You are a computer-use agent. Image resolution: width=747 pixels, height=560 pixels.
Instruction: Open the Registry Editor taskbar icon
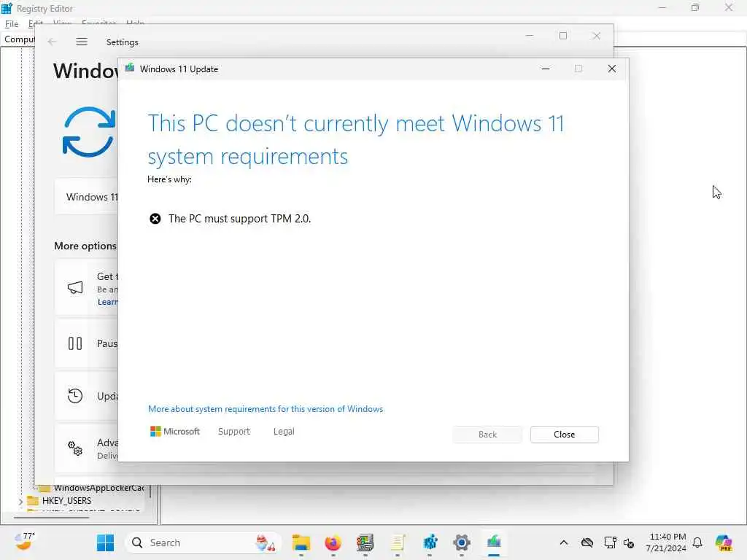point(430,542)
